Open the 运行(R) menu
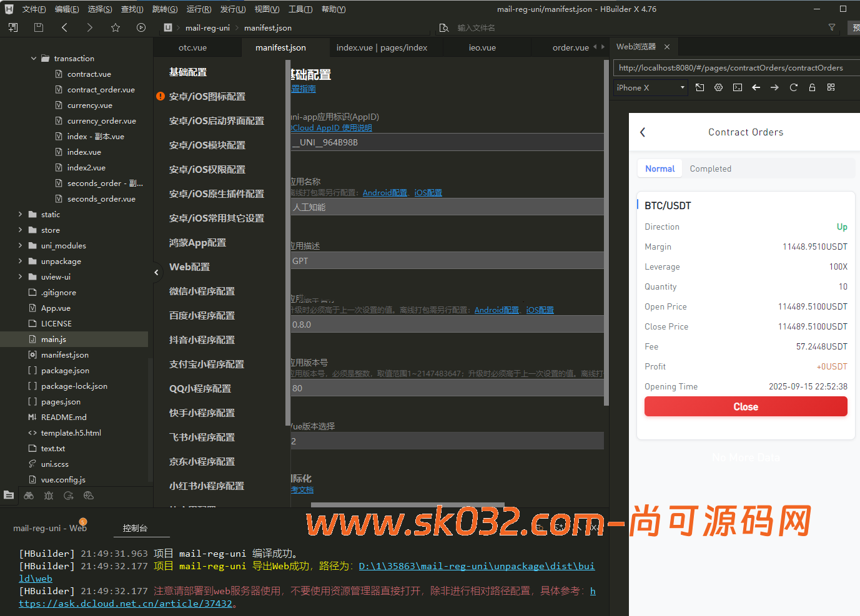Viewport: 860px width, 616px height. pos(199,9)
